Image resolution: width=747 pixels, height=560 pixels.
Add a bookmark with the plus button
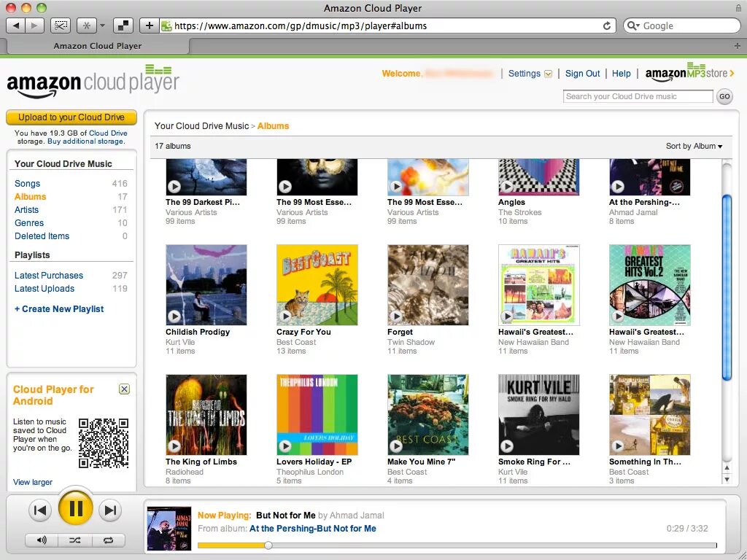click(149, 26)
